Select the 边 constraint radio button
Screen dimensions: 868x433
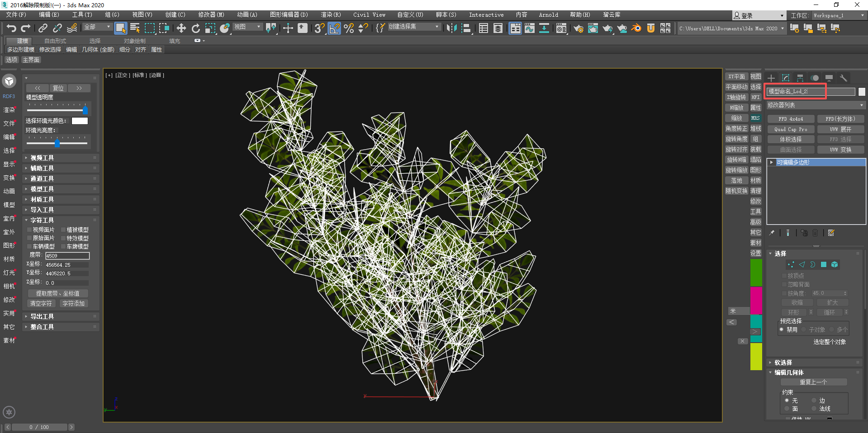814,401
